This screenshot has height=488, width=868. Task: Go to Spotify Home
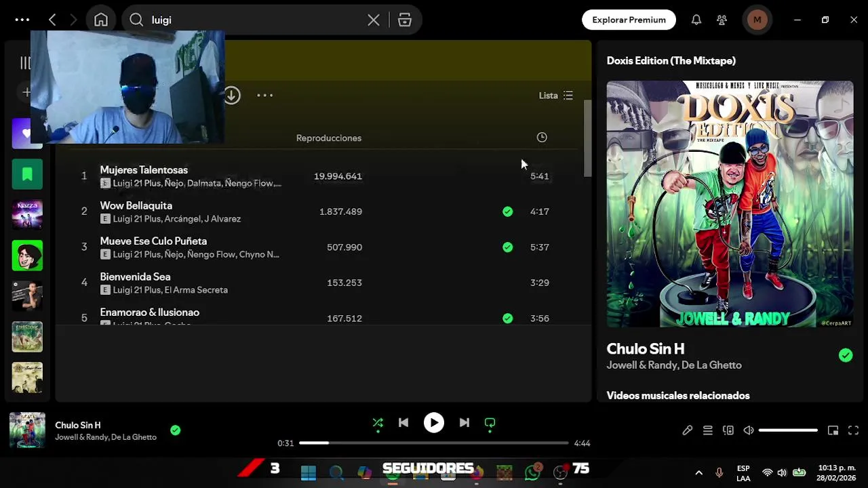tap(101, 20)
